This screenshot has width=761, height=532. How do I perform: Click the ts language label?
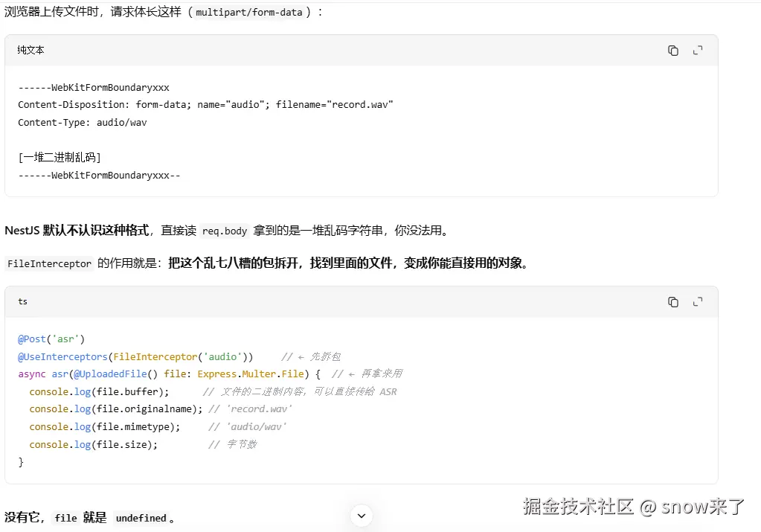(x=23, y=301)
